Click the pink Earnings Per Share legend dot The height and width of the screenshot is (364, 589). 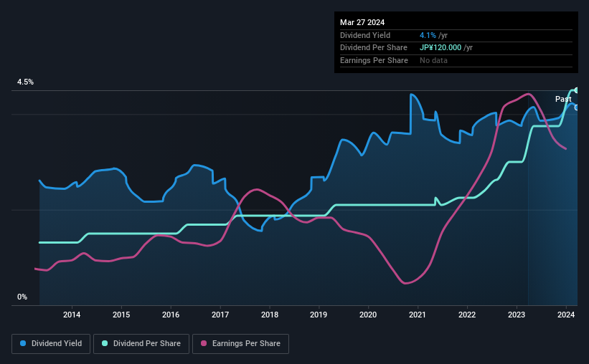point(204,343)
